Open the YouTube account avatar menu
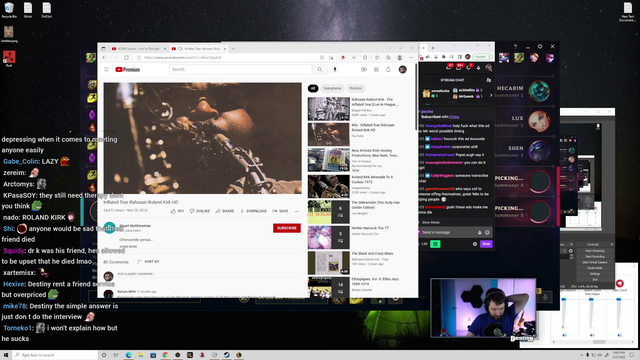Screen dimensions: 640x360 [x=402, y=69]
